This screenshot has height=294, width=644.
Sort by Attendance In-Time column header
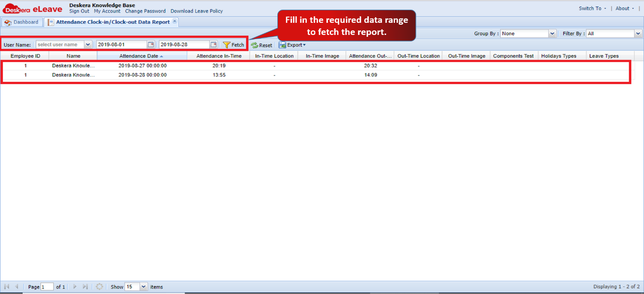219,56
